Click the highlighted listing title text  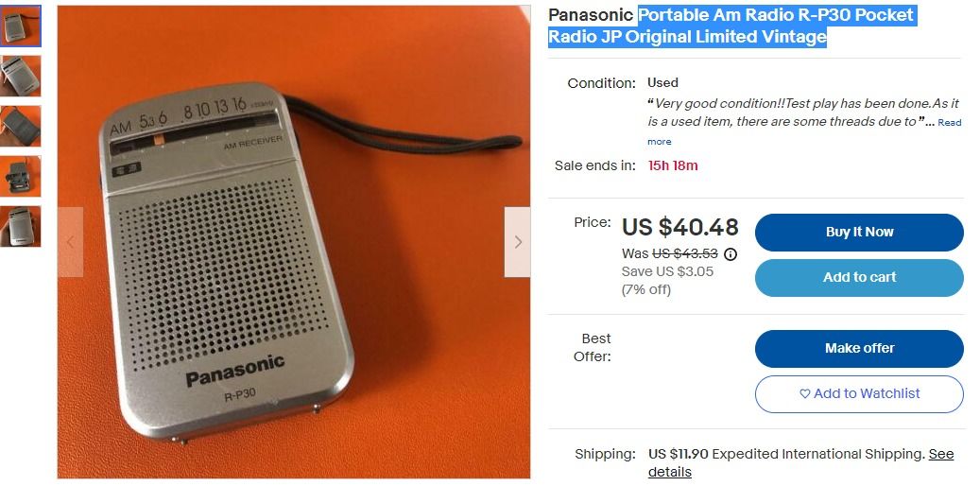pos(731,26)
